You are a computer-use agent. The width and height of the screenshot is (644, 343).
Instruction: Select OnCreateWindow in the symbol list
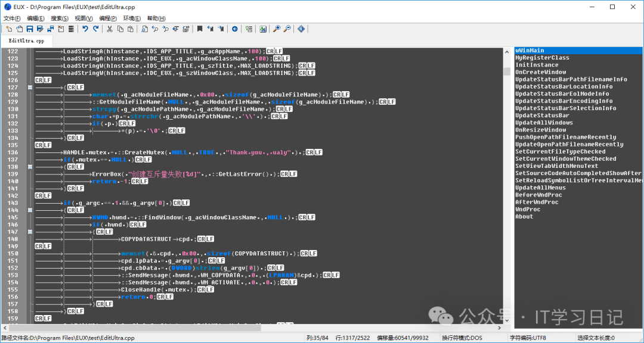(540, 72)
